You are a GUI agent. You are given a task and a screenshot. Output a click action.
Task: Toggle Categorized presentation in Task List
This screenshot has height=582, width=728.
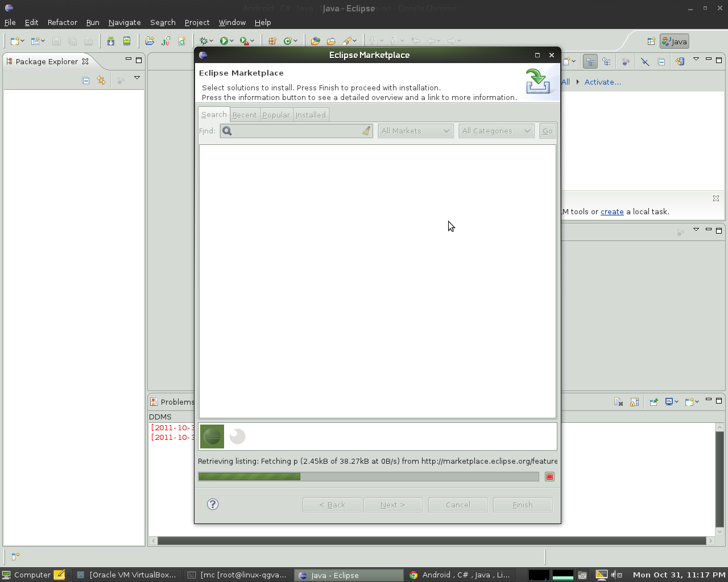tap(590, 61)
